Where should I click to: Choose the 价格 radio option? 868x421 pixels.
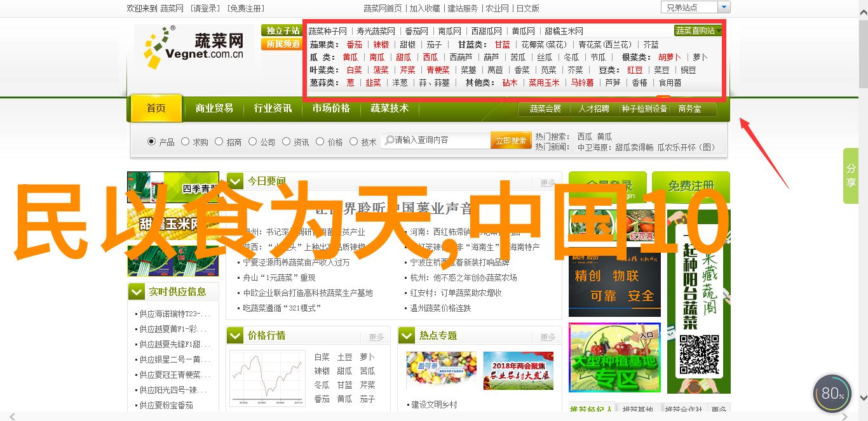(x=320, y=142)
